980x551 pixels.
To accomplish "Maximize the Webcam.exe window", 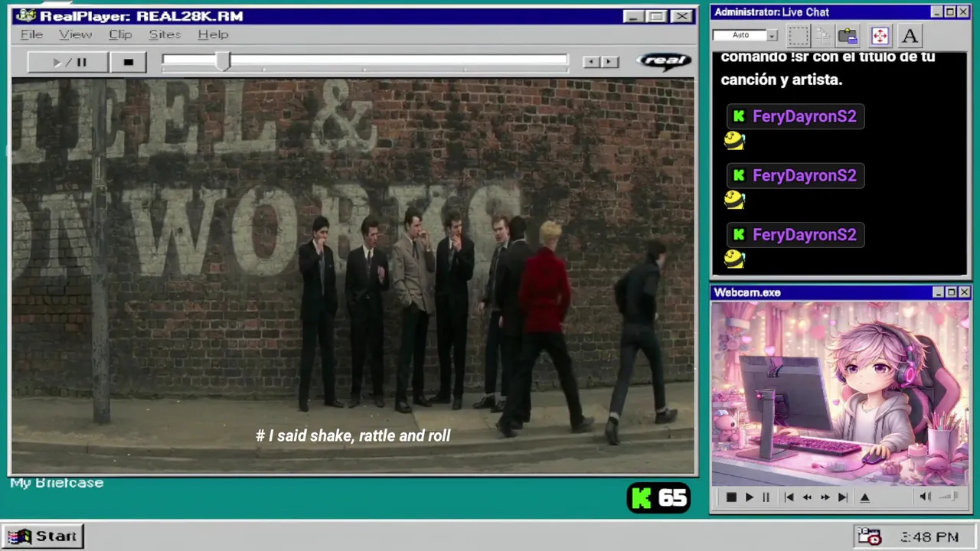I will (x=951, y=292).
